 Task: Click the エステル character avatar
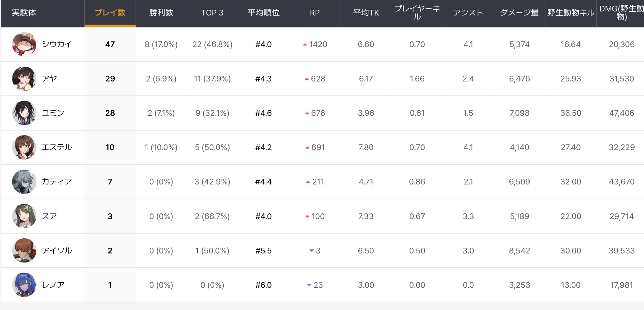(x=24, y=147)
